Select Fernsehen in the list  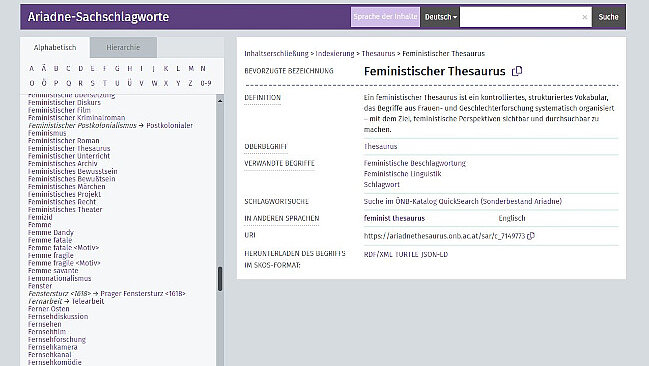(x=44, y=324)
